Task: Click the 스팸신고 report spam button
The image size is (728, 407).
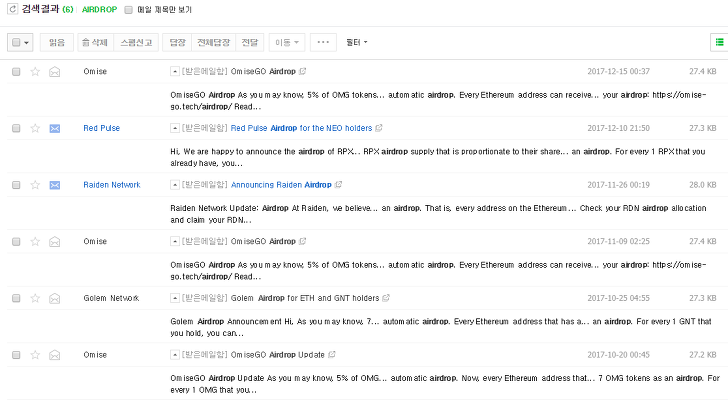Action: pyautogui.click(x=136, y=42)
